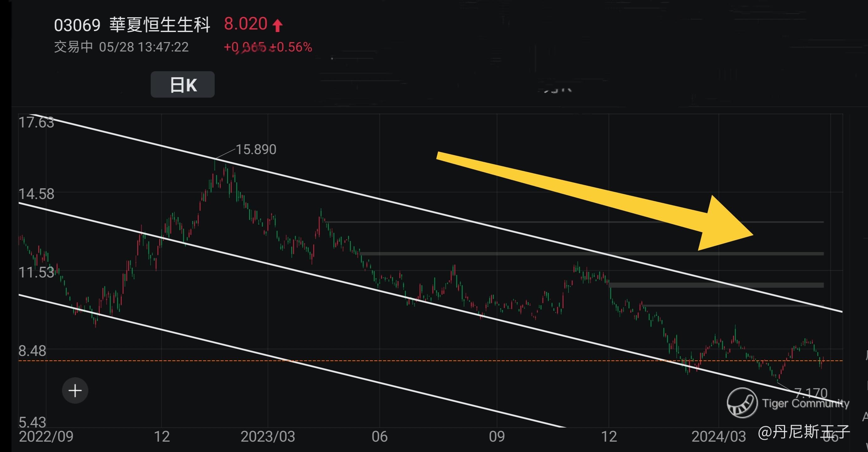This screenshot has width=868, height=452.
Task: Click the 15.890 high price label
Action: pyautogui.click(x=256, y=149)
